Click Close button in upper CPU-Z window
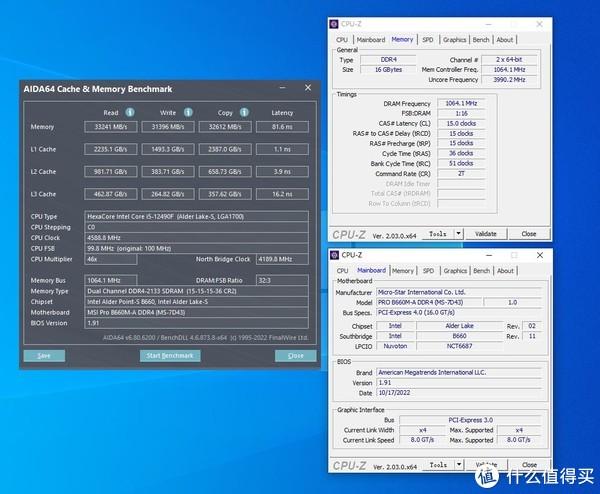Image resolution: width=600 pixels, height=494 pixels. 529,234
